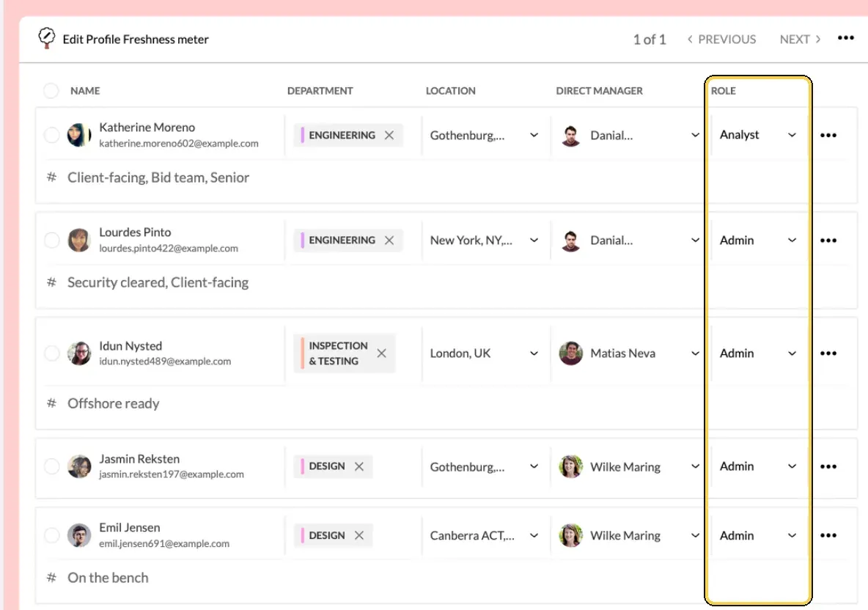Sort by the ROLE column header

724,91
